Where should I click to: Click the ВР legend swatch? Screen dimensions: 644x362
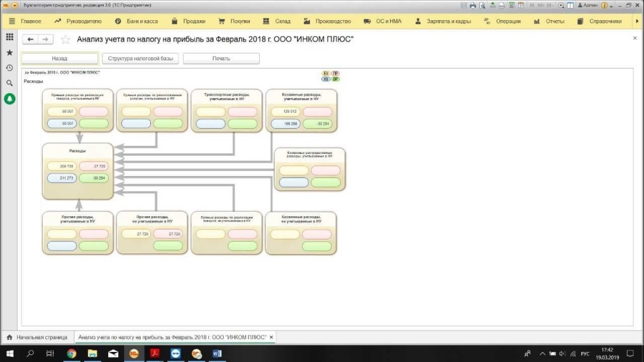pyautogui.click(x=336, y=79)
